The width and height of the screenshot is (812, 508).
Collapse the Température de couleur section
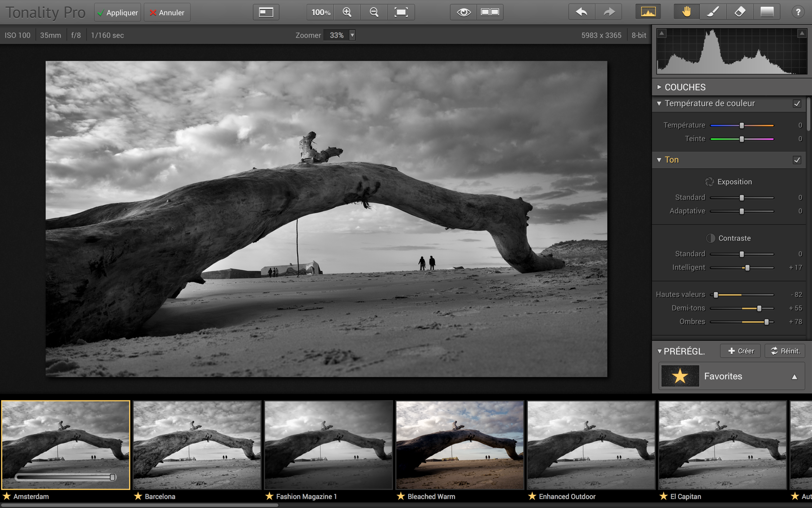[659, 103]
